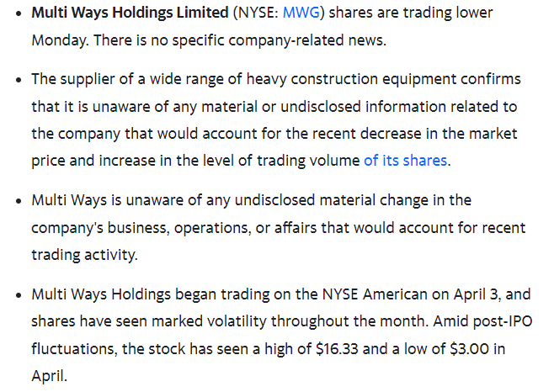Screen dimensions: 554x392
Task: Click the first bullet point marker
Action: (x=19, y=13)
